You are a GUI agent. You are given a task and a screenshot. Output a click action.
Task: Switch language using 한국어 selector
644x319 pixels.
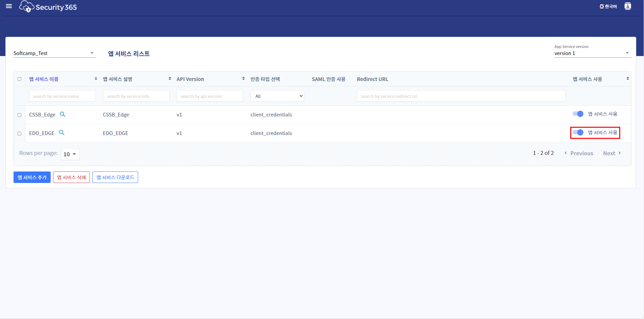click(x=608, y=6)
